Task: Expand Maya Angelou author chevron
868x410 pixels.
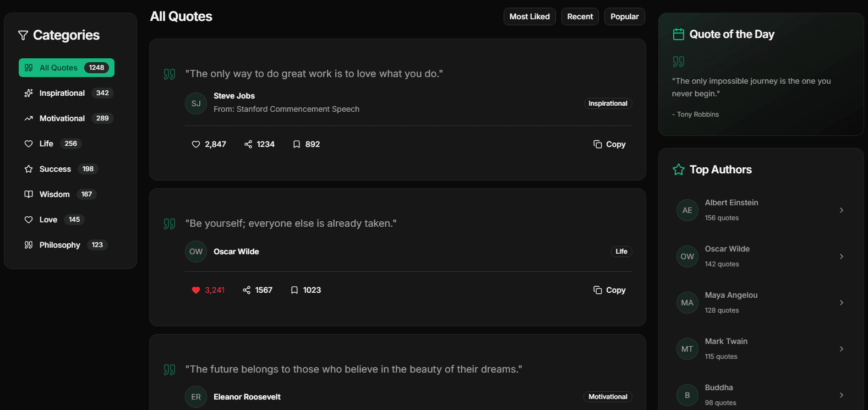Action: click(841, 303)
